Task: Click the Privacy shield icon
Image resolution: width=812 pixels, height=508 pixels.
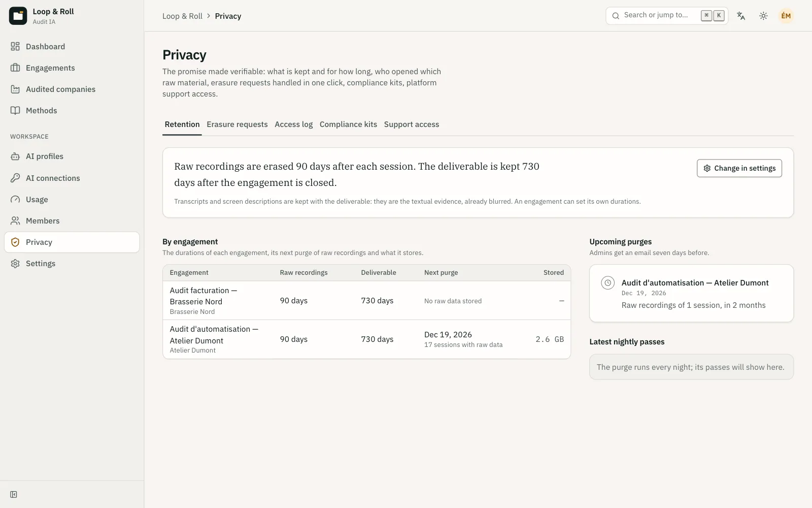Action: pos(15,242)
